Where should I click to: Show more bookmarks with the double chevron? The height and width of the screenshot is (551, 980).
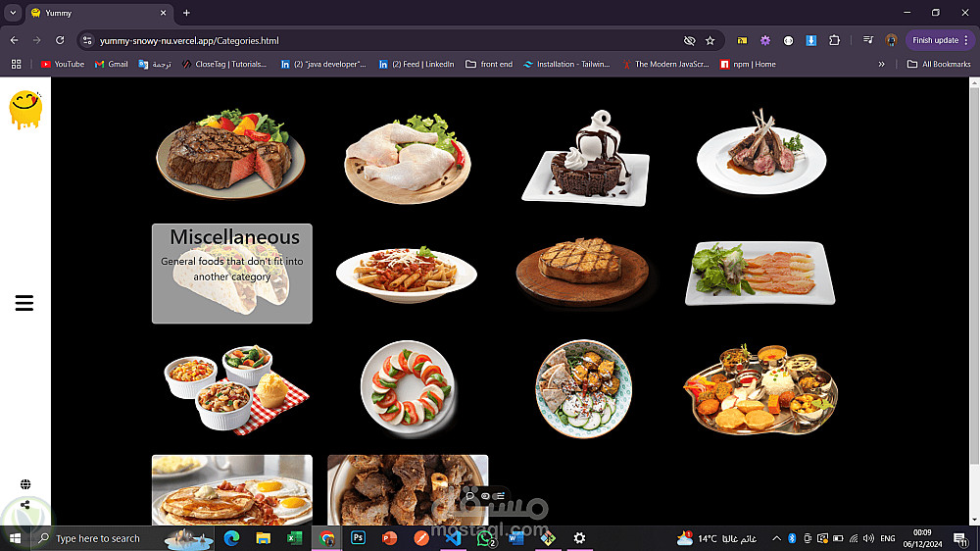[881, 64]
